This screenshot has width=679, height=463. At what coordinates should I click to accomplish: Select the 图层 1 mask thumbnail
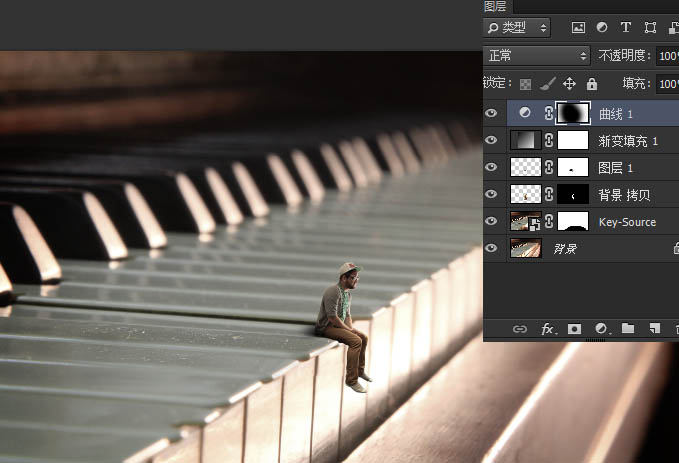click(x=572, y=167)
